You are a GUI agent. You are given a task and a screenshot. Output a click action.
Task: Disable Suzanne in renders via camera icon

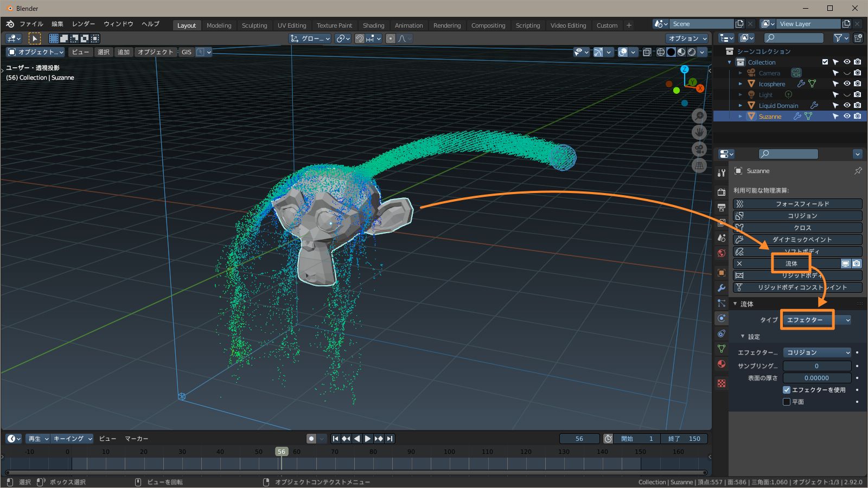click(857, 116)
